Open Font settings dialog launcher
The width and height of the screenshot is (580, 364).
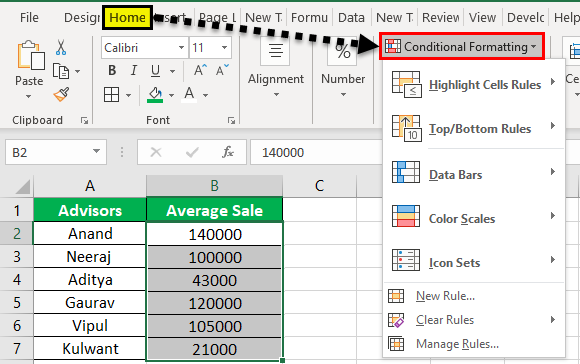pyautogui.click(x=232, y=120)
